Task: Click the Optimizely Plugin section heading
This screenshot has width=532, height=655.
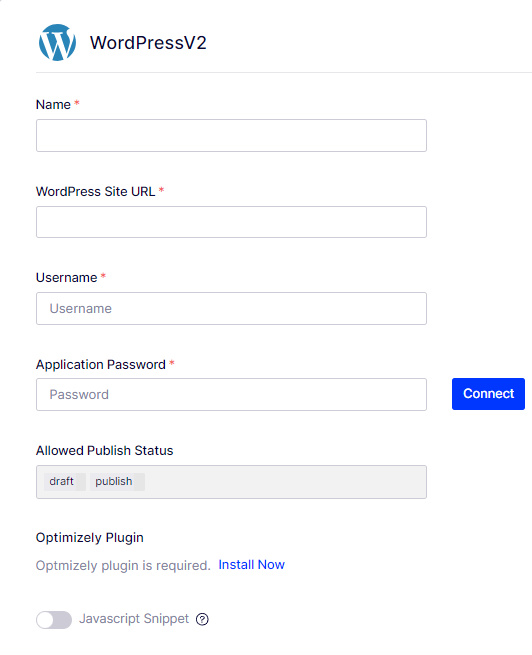Action: tap(89, 537)
